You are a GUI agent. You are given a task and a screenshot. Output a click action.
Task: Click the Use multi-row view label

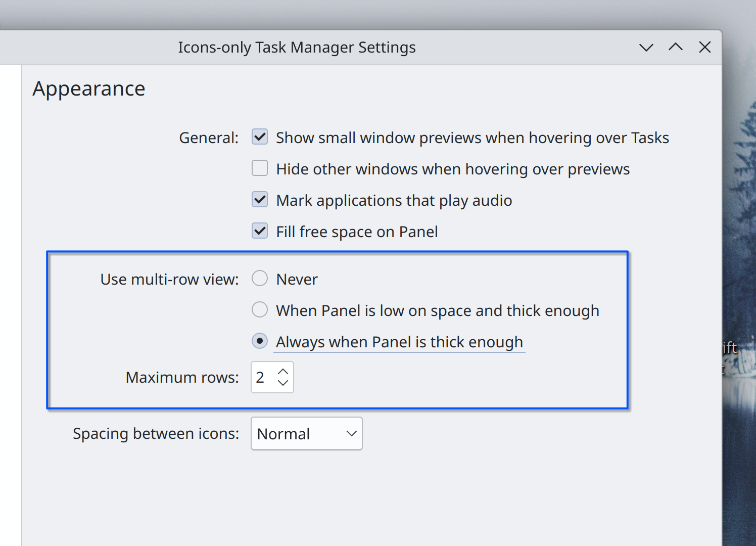tap(169, 280)
